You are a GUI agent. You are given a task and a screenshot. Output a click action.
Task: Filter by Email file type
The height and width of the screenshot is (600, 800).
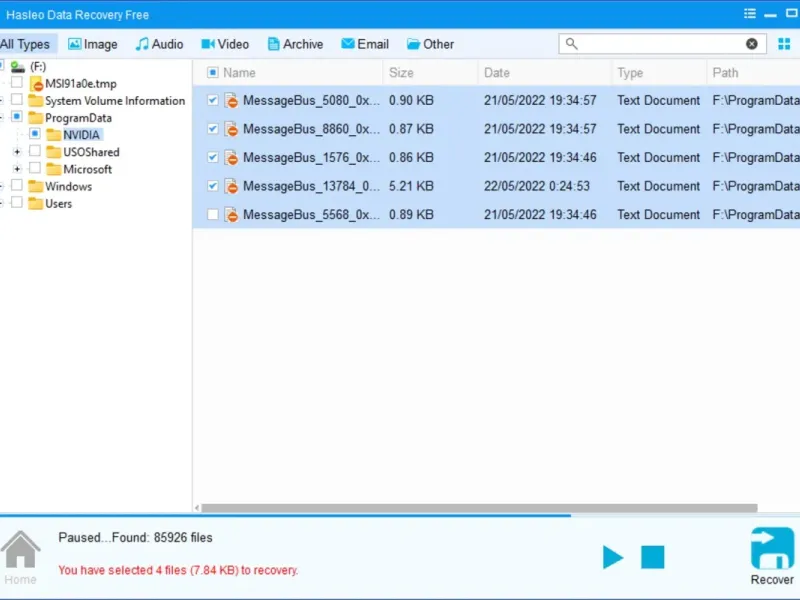[x=365, y=44]
